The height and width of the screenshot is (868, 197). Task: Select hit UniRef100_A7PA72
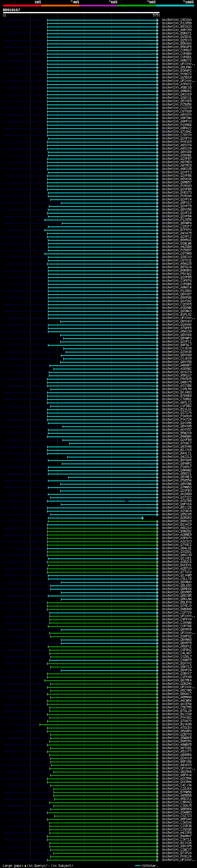click(177, 84)
